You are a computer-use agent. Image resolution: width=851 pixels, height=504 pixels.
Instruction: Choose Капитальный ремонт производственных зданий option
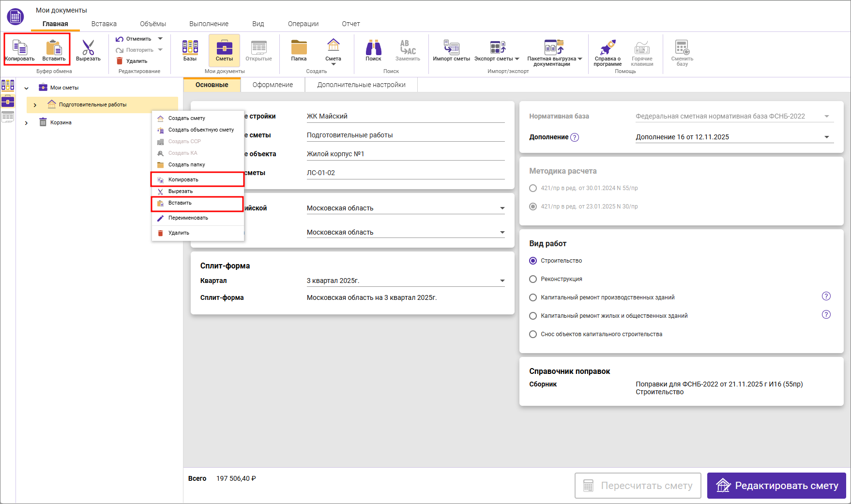tap(533, 297)
